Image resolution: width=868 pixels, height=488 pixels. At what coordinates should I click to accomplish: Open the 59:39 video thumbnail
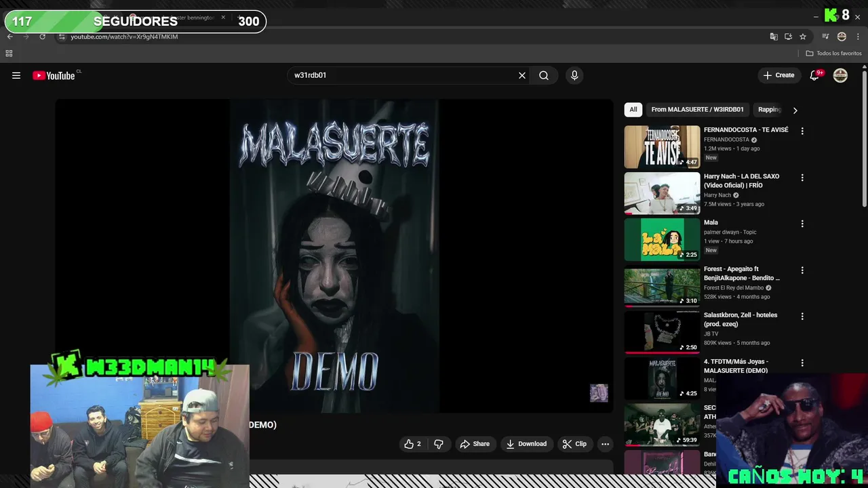(x=662, y=424)
